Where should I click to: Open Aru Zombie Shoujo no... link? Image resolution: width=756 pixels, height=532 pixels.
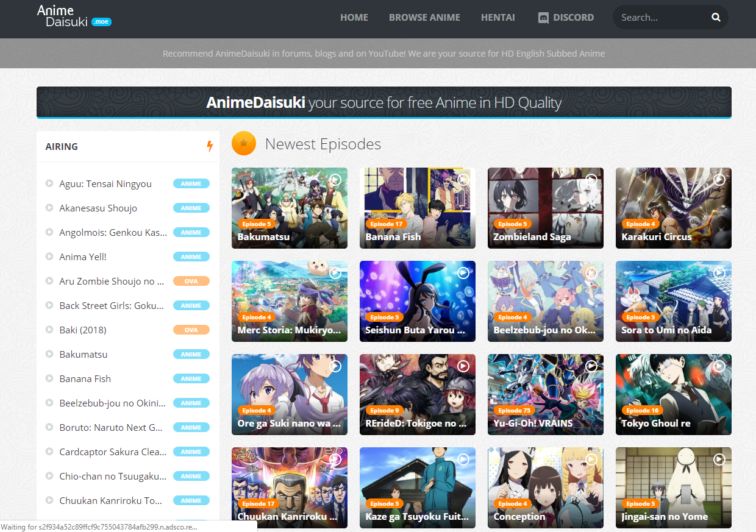(112, 281)
